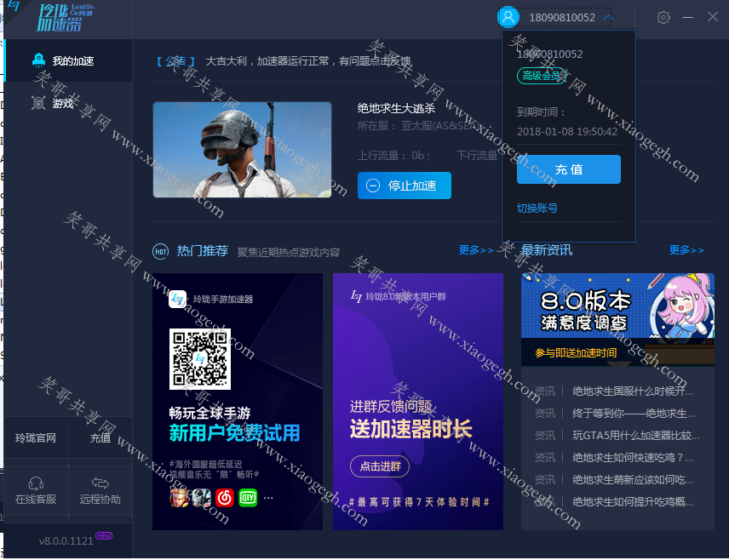Click the 充值 button in account panel
The width and height of the screenshot is (729, 560).
click(569, 169)
